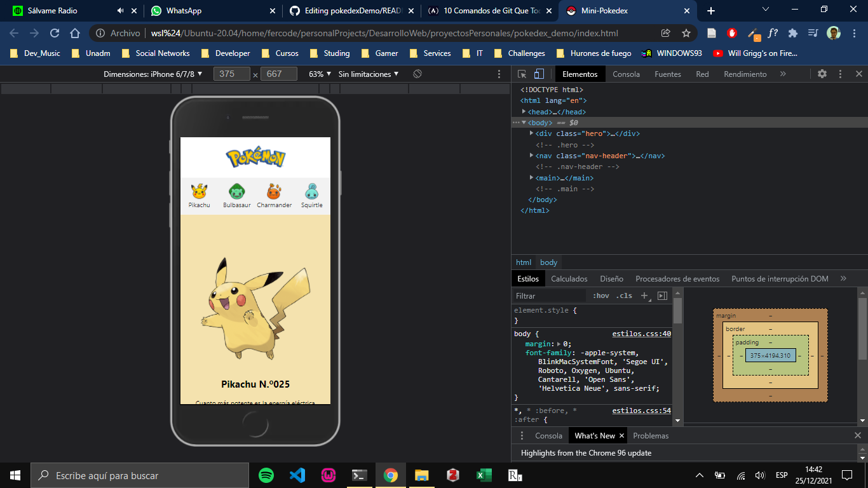Reload the page
This screenshot has width=868, height=488.
point(55,33)
